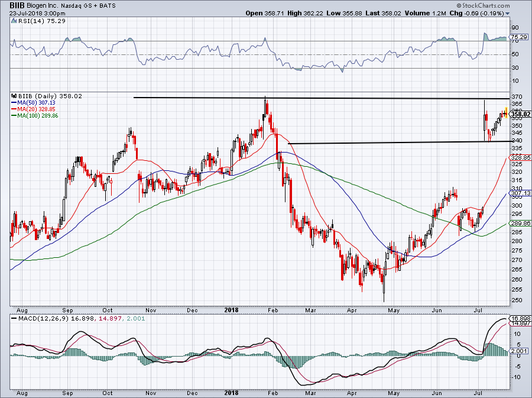This screenshot has height=398, width=532.
Task: Select the '23-Jul-2018 3:00pm' timestamp
Action: [x=37, y=14]
